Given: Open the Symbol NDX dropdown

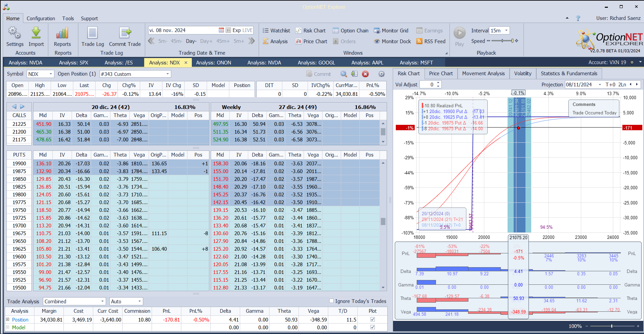Looking at the screenshot, I should 51,74.
